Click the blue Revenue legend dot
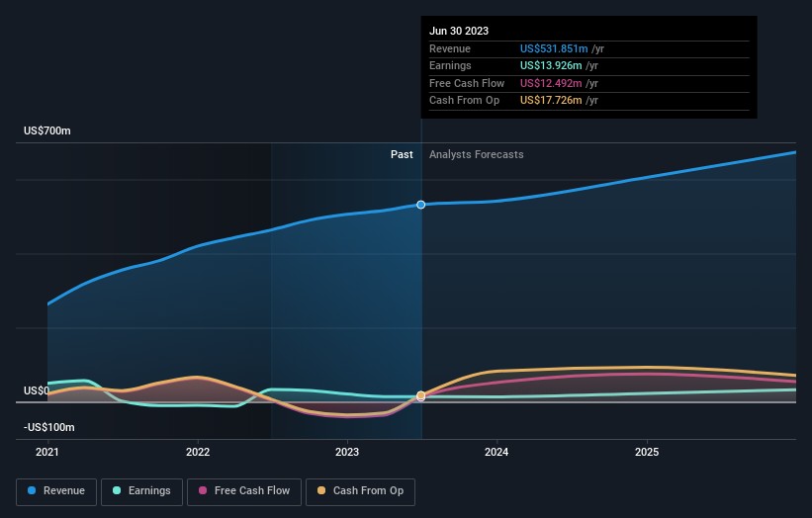Viewport: 812px width, 518px height. tap(32, 490)
